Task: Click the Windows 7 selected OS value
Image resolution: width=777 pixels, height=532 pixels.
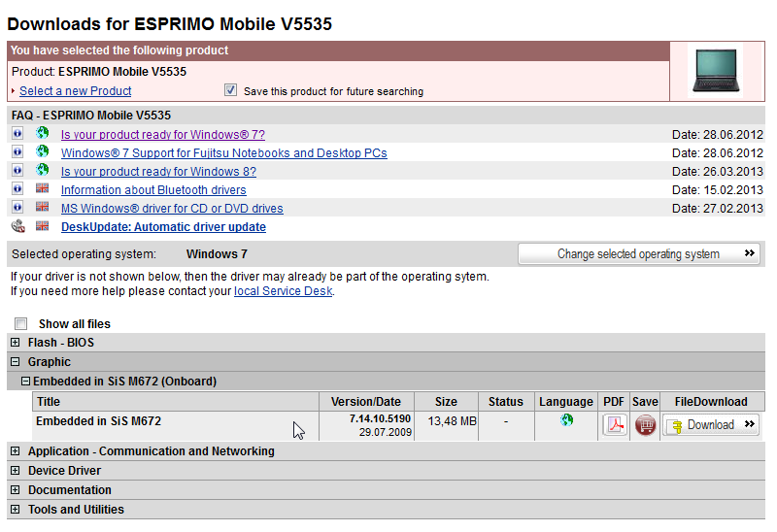Action: [x=217, y=254]
